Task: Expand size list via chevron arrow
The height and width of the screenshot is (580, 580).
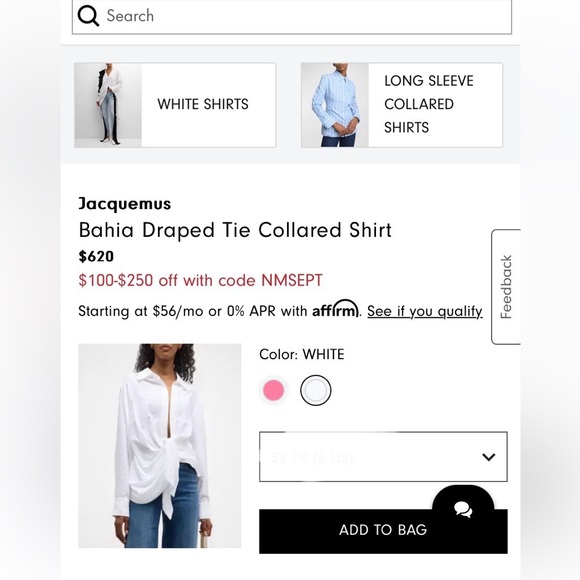Action: (489, 457)
